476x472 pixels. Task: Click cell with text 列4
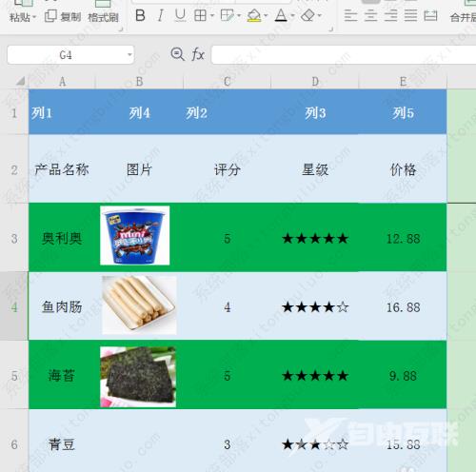(139, 112)
